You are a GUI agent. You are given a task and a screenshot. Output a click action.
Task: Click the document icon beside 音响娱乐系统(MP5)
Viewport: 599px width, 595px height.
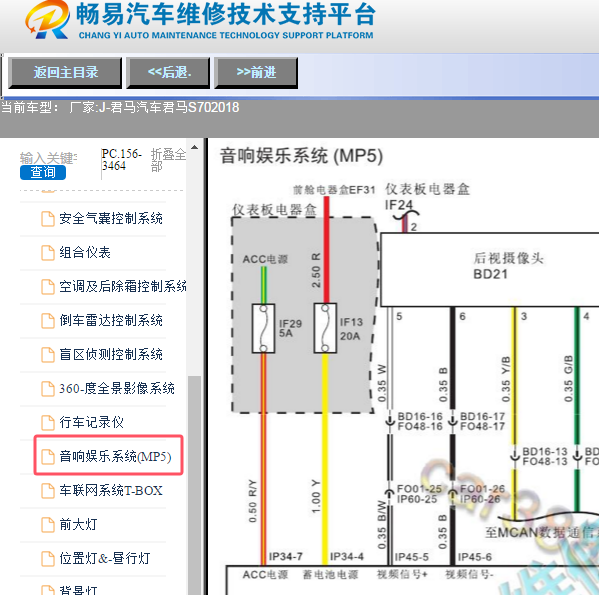[x=48, y=457]
